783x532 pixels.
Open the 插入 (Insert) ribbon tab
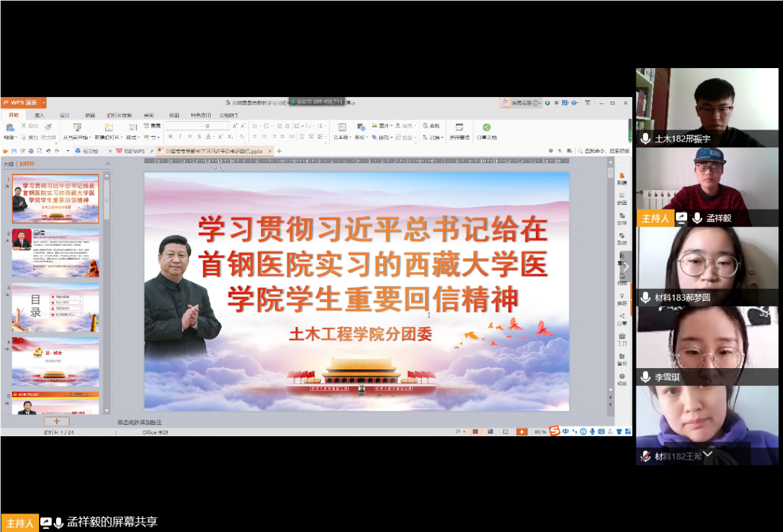click(x=39, y=115)
